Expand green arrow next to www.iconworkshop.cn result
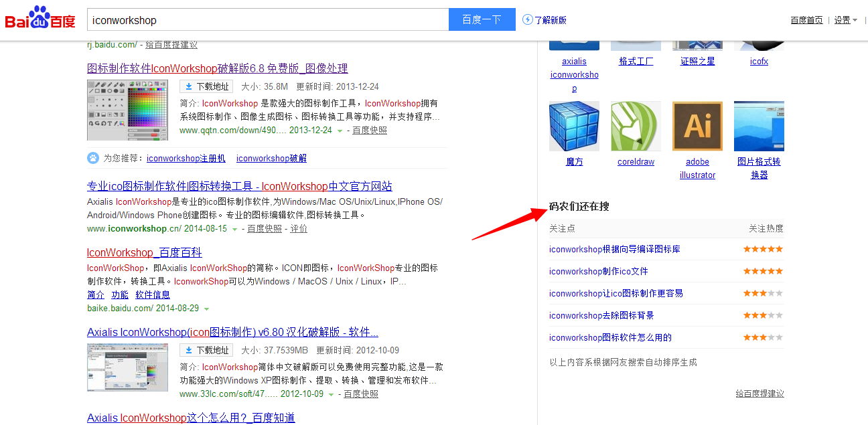Screen dimensions: 868x425 (x=234, y=230)
